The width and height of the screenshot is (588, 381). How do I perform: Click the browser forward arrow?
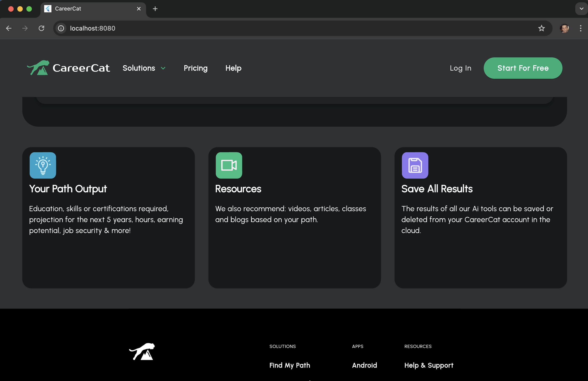[x=25, y=28]
